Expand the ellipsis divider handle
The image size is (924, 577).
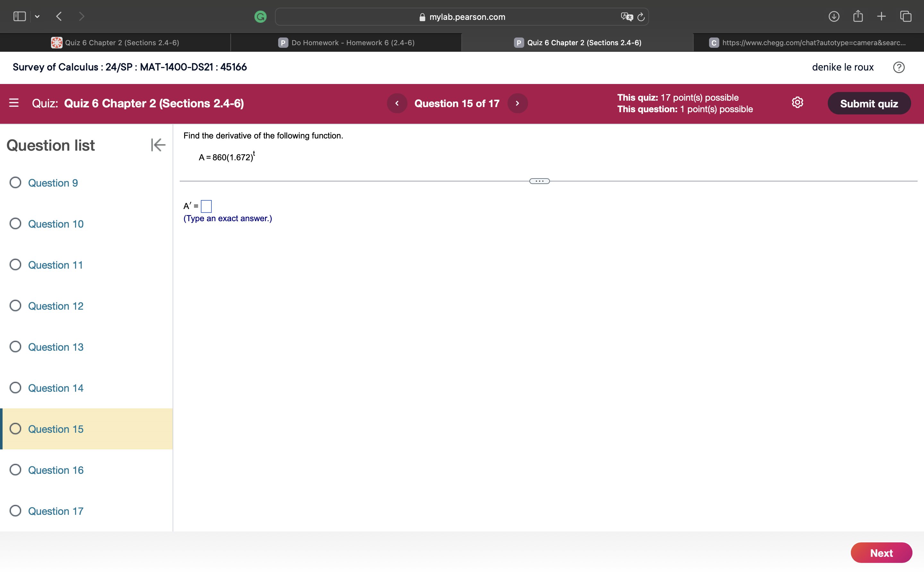(x=539, y=181)
